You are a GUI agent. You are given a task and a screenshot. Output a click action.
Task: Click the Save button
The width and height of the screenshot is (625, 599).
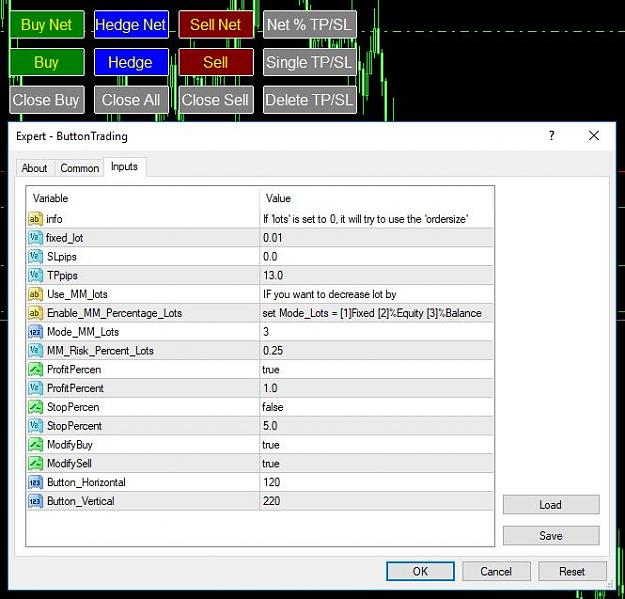(x=551, y=536)
